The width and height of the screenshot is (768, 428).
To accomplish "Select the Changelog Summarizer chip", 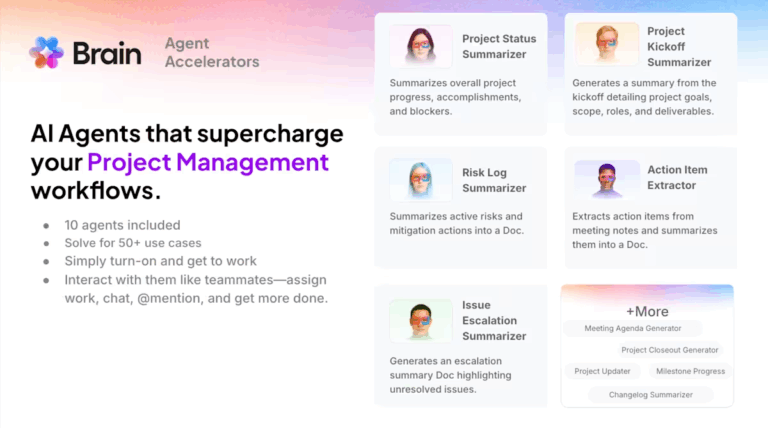I will pyautogui.click(x=650, y=395).
